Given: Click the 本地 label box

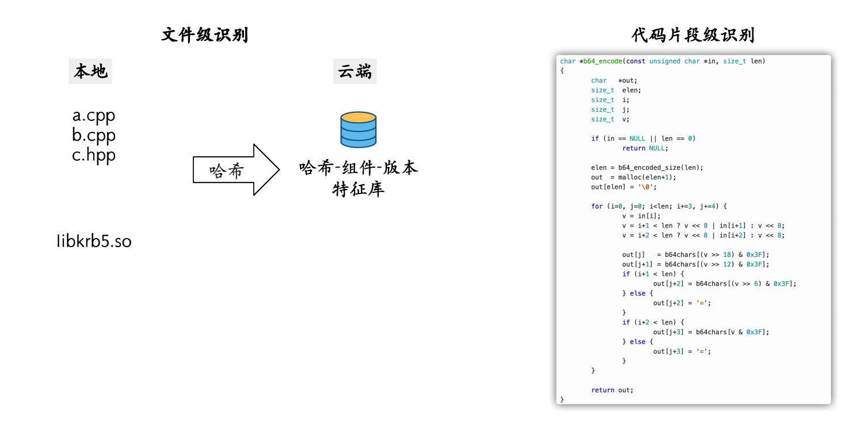Looking at the screenshot, I should pyautogui.click(x=90, y=71).
